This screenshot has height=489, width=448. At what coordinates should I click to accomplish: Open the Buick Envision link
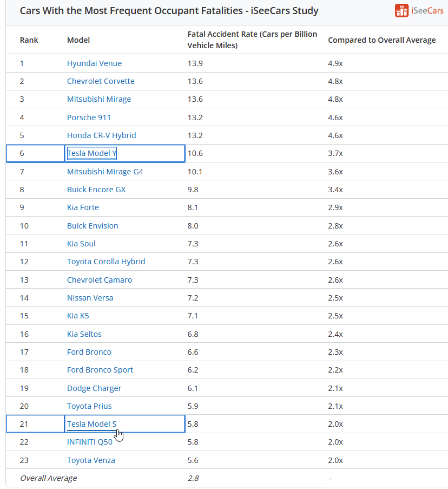93,226
